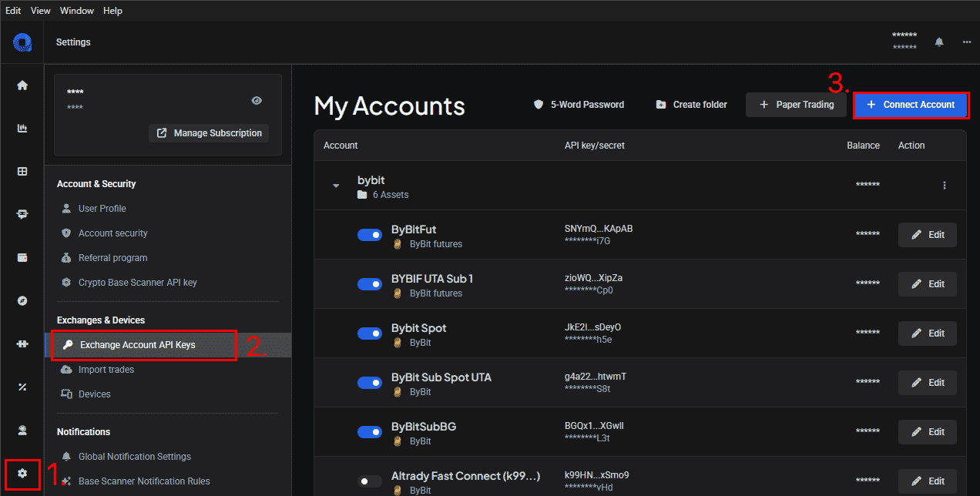
Task: Edit the ByBit Sub Spot UTA account
Action: [928, 383]
